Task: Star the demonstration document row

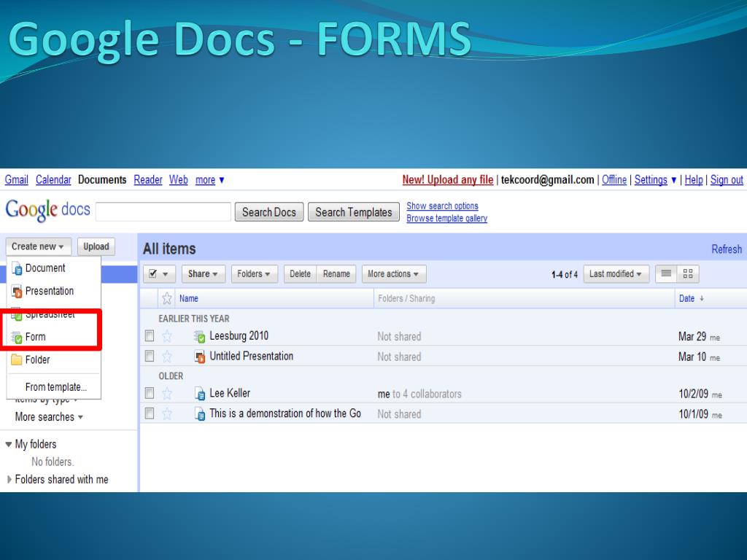Action: coord(167,413)
